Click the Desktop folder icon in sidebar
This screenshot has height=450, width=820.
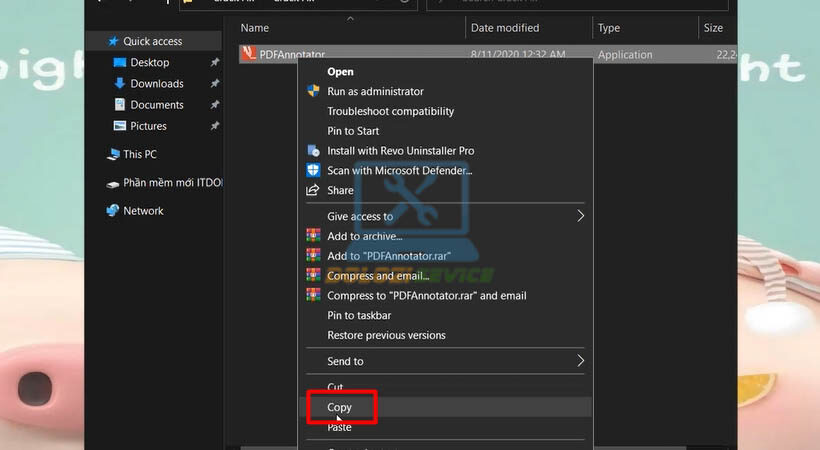point(120,63)
